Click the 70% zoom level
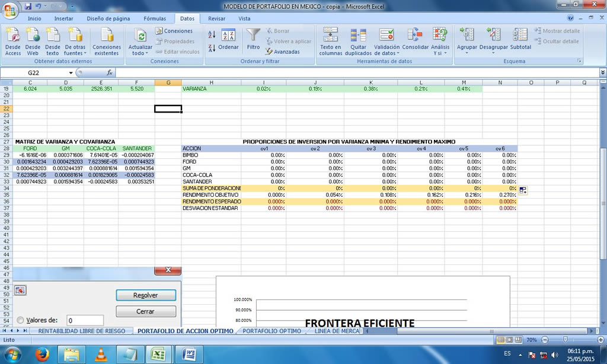This screenshot has height=364, width=607. [x=532, y=340]
